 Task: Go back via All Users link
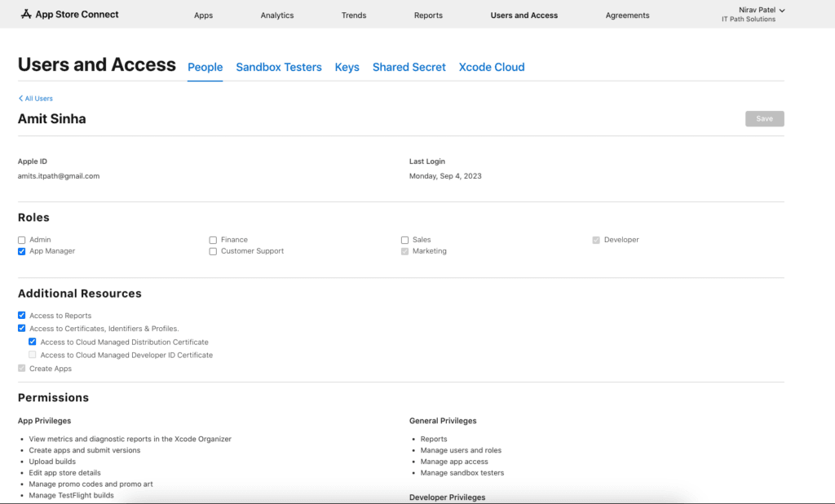(36, 99)
